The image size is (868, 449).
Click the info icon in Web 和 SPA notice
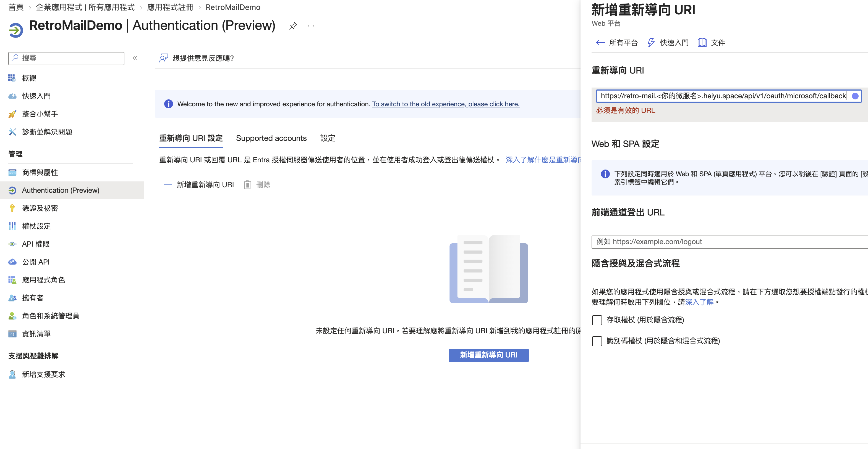[605, 174]
